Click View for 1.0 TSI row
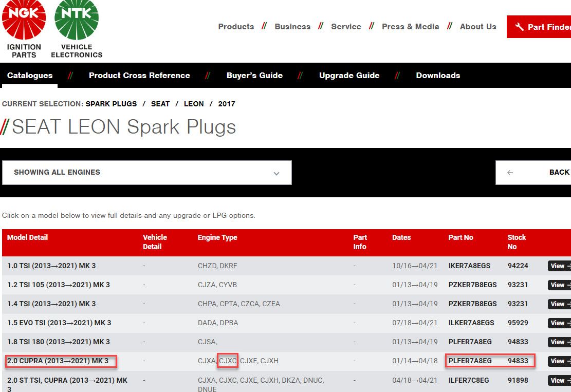This screenshot has width=571, height=392. tap(559, 266)
